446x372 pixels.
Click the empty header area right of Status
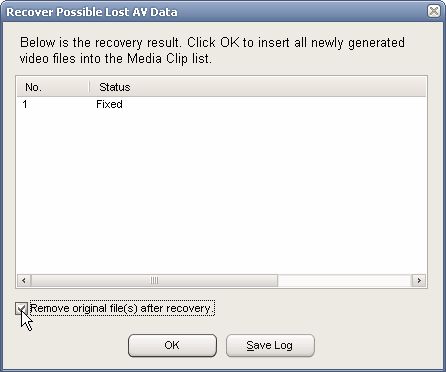coord(278,87)
